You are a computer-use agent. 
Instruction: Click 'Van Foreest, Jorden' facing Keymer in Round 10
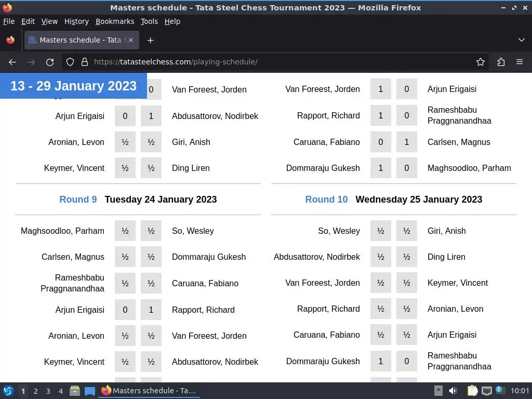tap(323, 283)
